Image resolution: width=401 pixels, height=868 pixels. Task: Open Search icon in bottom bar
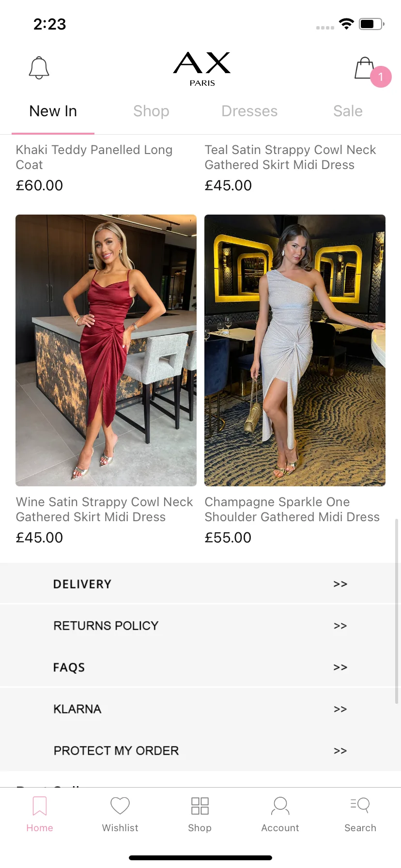(360, 805)
